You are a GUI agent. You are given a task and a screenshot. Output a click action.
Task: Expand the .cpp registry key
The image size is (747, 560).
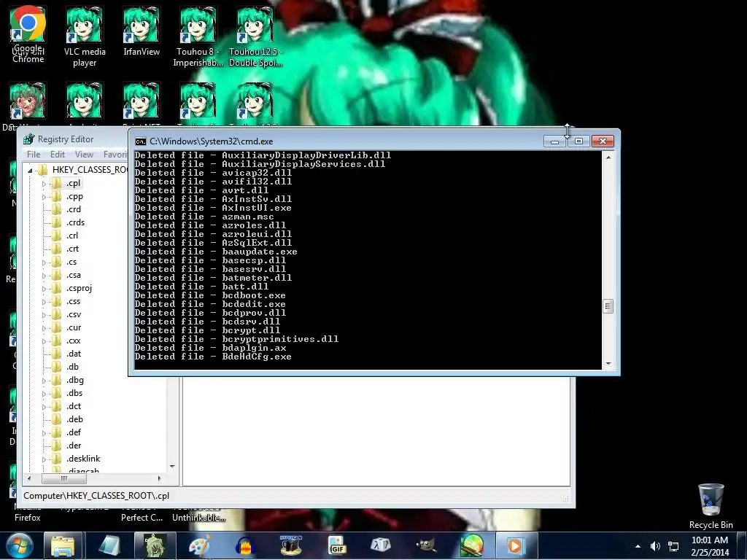[x=44, y=197]
